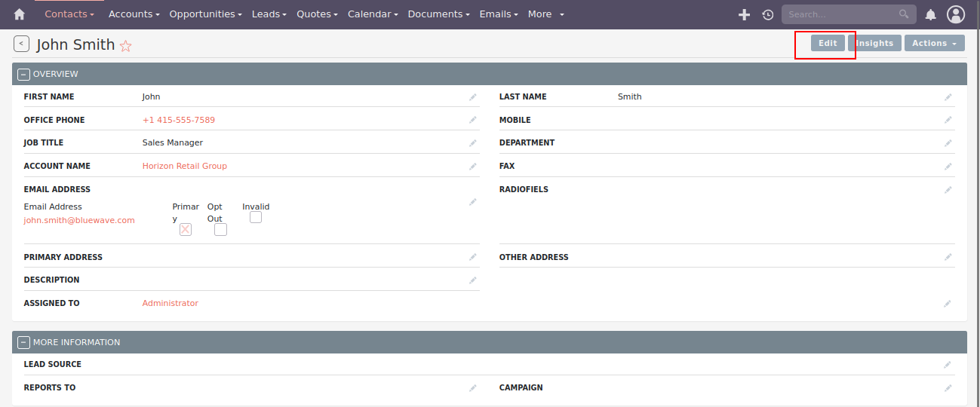Edit Reports To inline pencil
Image resolution: width=980 pixels, height=407 pixels.
click(473, 388)
